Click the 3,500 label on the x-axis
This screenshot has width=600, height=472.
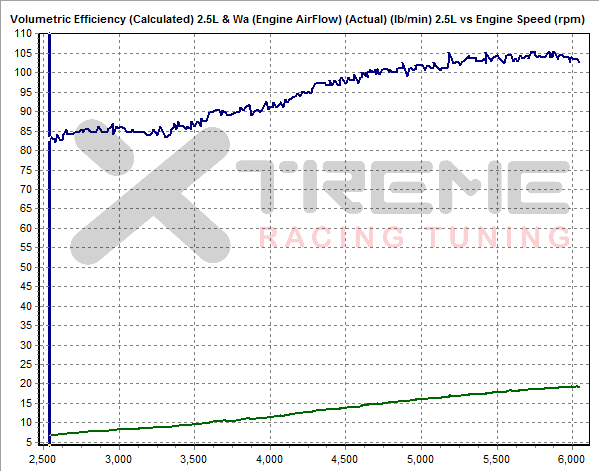(x=194, y=459)
